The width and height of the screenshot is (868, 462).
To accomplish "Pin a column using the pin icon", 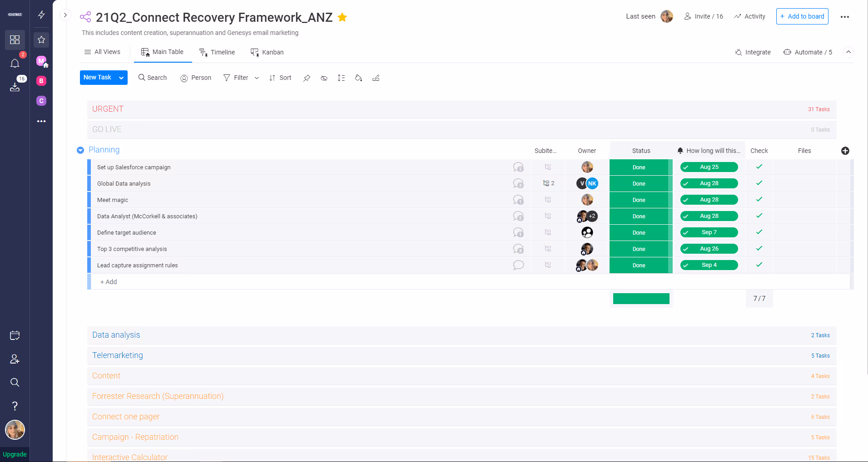I will [x=307, y=78].
